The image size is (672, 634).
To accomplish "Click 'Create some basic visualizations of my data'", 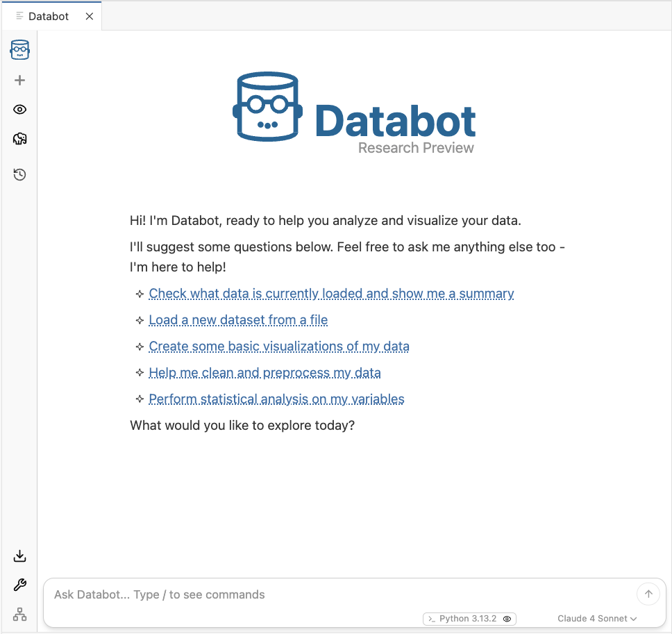I will pos(278,347).
